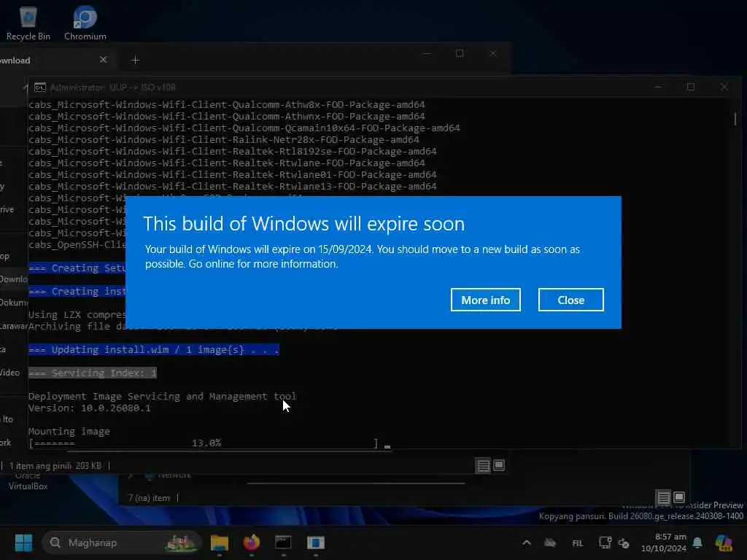Click the cloud sync tray icon

point(550,542)
